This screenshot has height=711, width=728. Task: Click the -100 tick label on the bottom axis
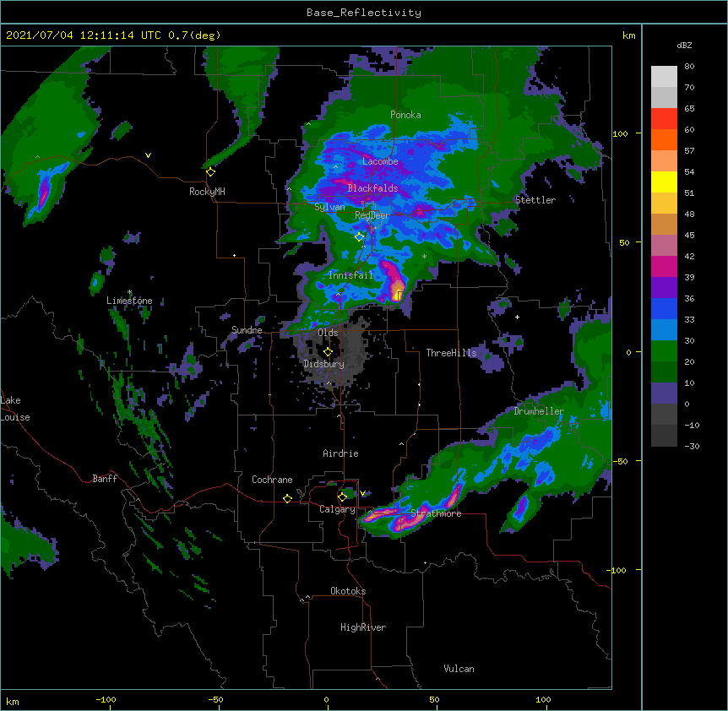(x=106, y=700)
